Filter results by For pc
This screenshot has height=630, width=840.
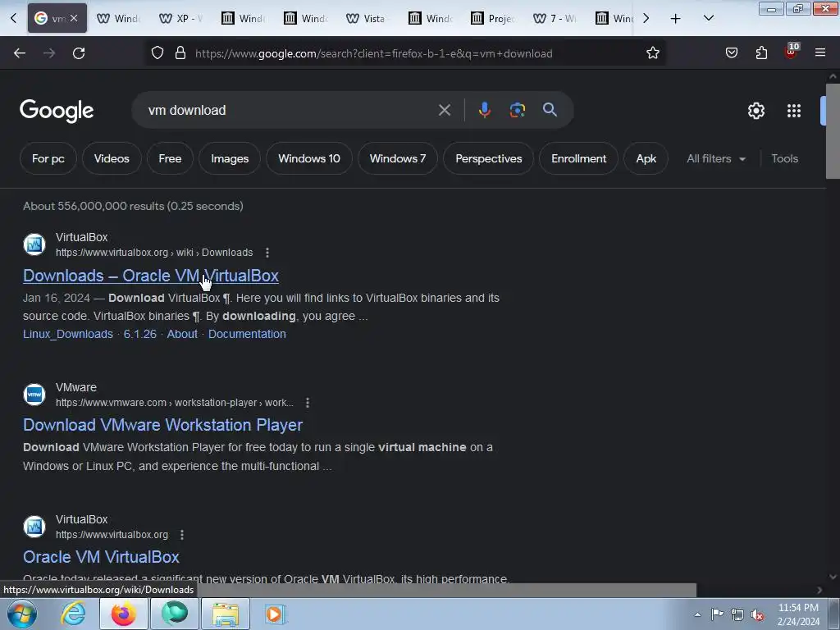(x=48, y=158)
